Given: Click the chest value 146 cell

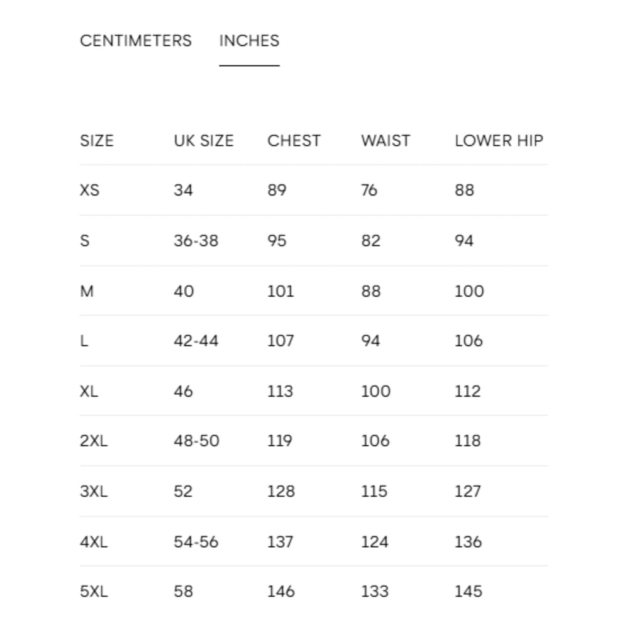Looking at the screenshot, I should point(281,591).
